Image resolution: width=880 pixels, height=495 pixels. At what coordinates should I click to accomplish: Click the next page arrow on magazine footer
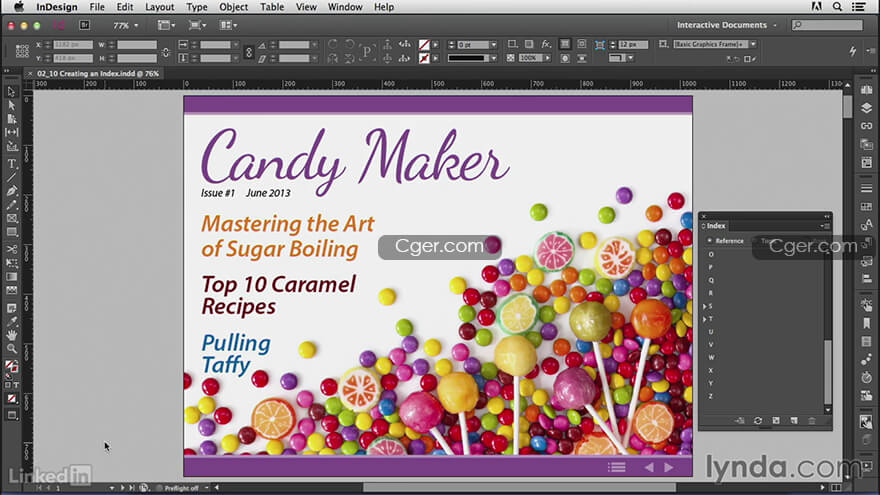point(669,468)
